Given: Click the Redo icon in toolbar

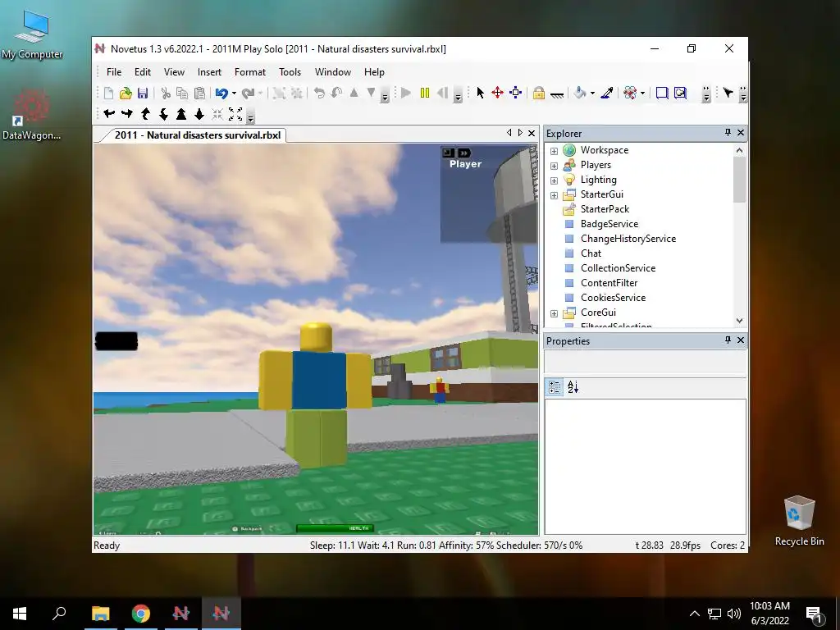Looking at the screenshot, I should coord(248,94).
